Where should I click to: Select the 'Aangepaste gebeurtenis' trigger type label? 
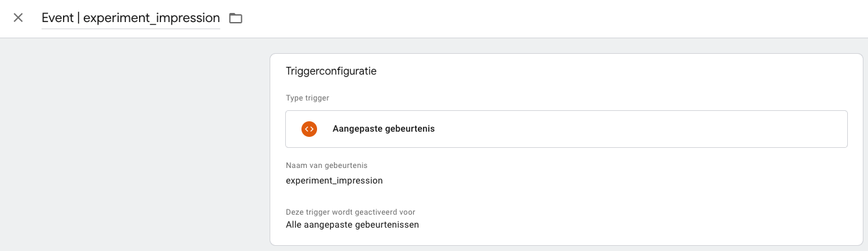(383, 129)
